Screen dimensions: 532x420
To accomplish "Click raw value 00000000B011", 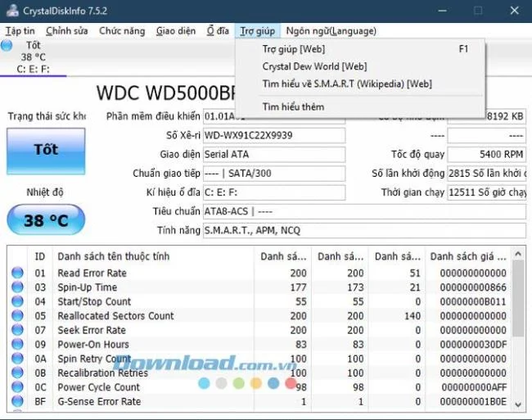I will (x=473, y=301).
